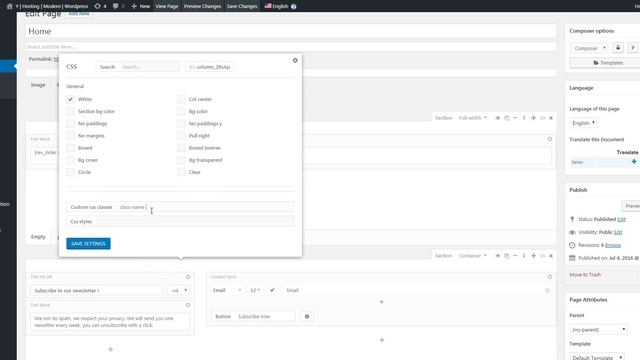This screenshot has height=360, width=640.
Task: Tick the Boxed checkbox
Action: click(71, 148)
